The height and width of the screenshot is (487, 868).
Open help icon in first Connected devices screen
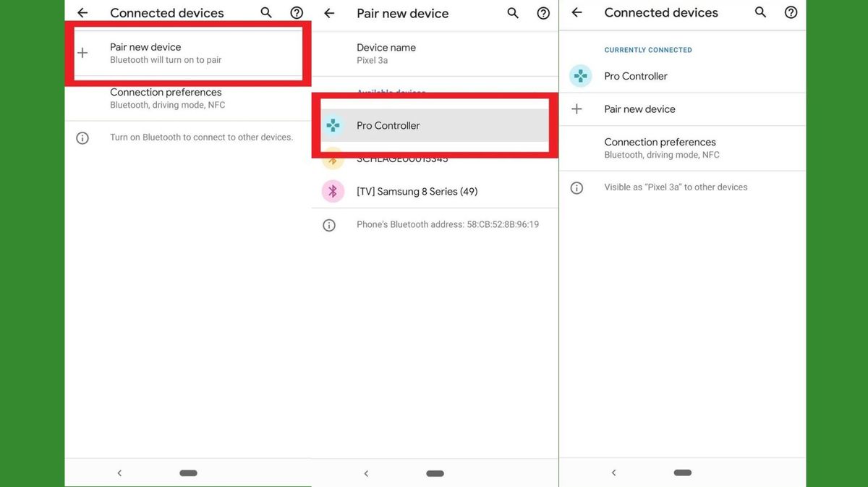[x=297, y=13]
